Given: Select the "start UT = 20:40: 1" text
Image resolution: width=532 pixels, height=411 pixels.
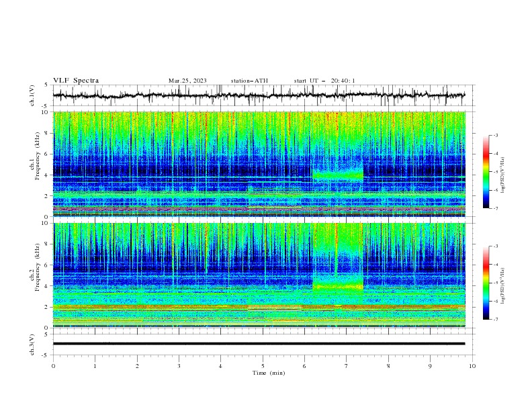Looking at the screenshot, I should [x=324, y=81].
